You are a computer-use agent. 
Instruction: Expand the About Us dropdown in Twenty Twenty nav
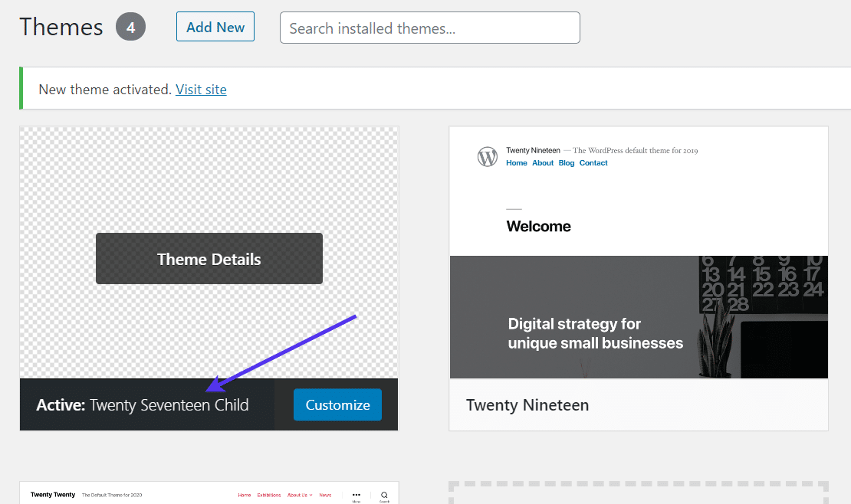(x=299, y=495)
